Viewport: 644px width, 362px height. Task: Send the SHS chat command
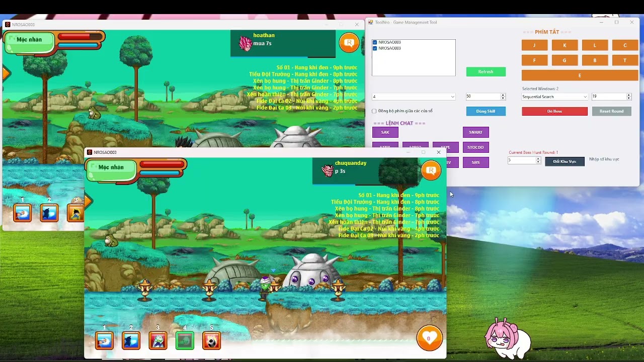[476, 162]
